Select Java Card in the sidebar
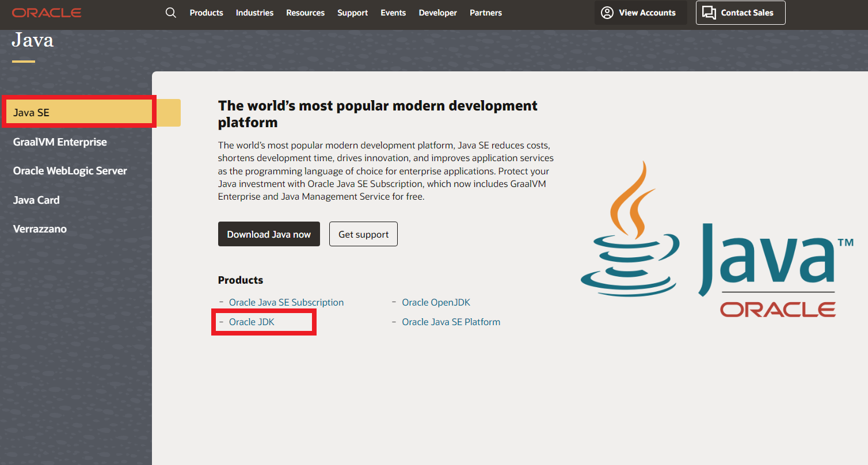The width and height of the screenshot is (868, 465). (36, 200)
